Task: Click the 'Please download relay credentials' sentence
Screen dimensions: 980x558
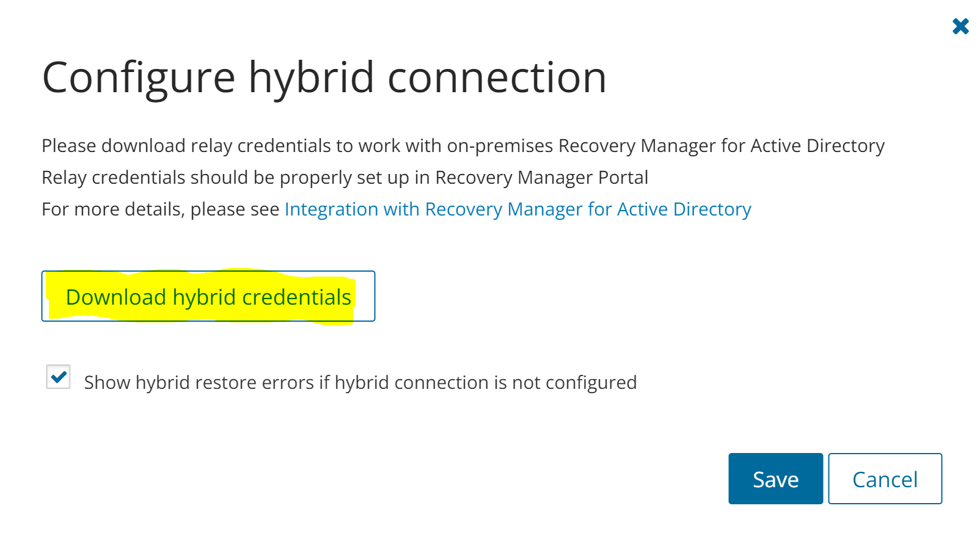Action: [463, 146]
